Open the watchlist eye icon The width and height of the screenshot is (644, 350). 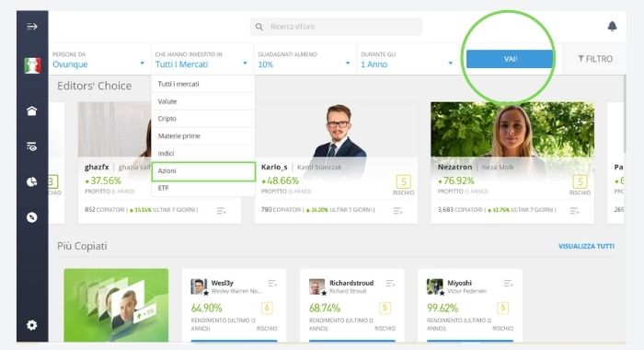coord(32,146)
